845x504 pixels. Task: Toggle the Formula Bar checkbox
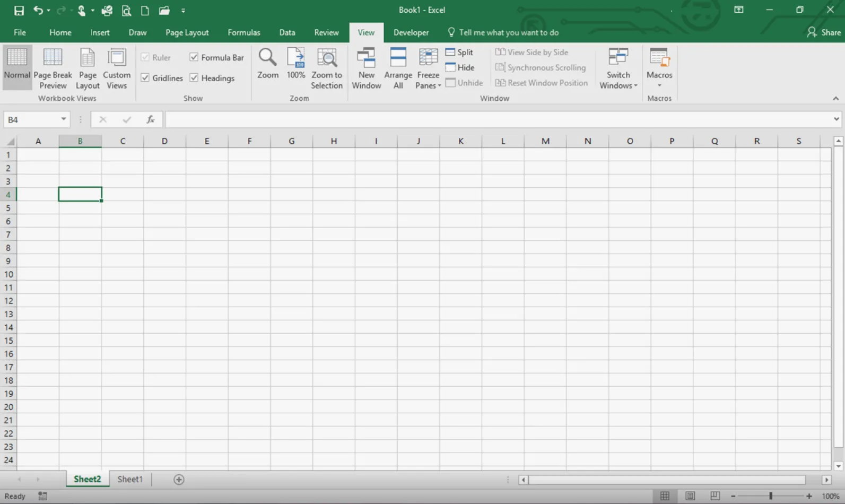(x=194, y=57)
